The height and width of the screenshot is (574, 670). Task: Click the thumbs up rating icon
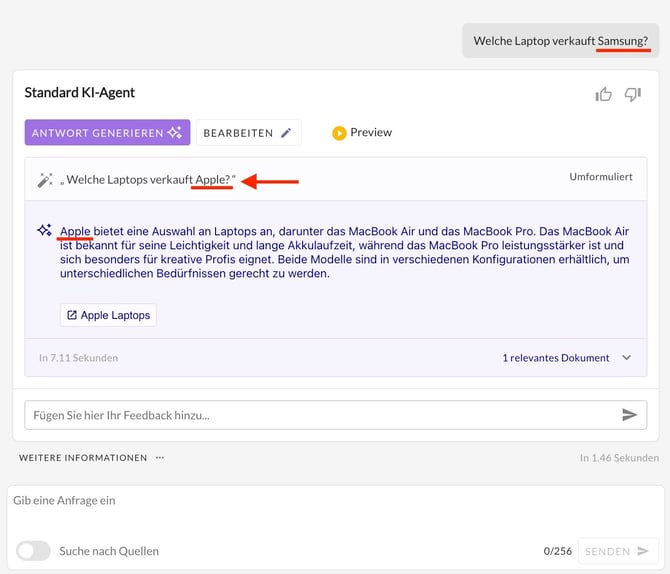(x=603, y=94)
